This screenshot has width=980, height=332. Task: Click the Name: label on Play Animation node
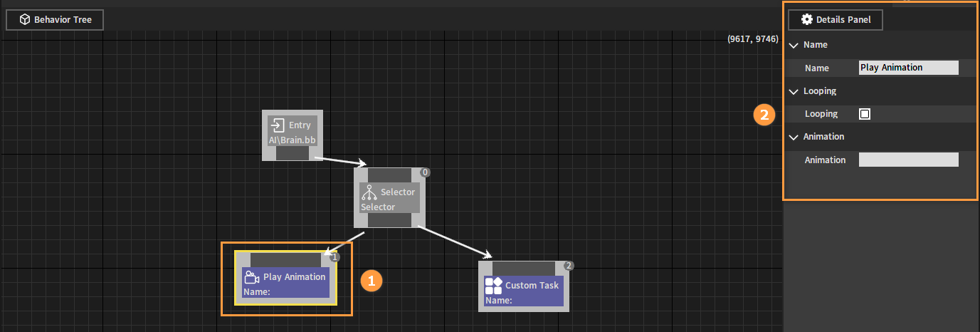click(257, 292)
